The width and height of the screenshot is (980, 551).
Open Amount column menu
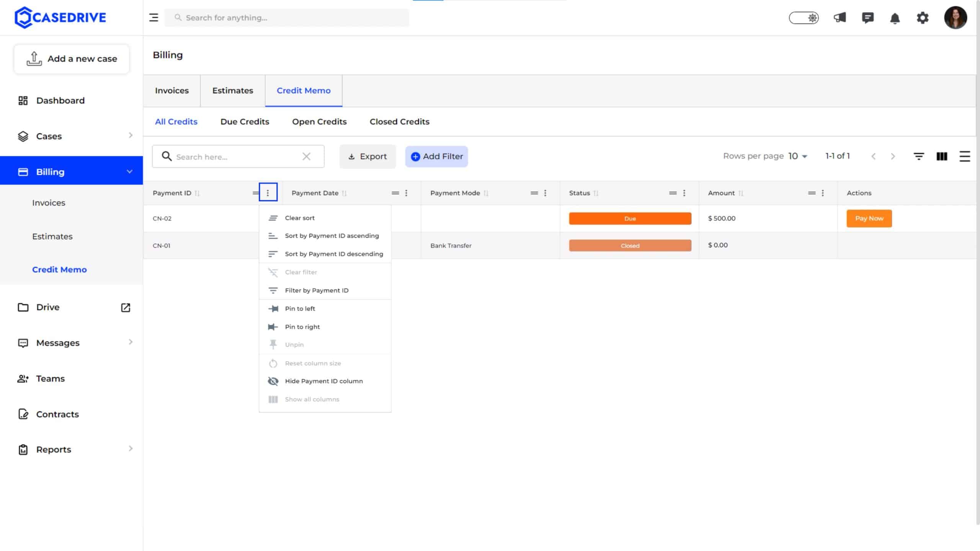[823, 193]
